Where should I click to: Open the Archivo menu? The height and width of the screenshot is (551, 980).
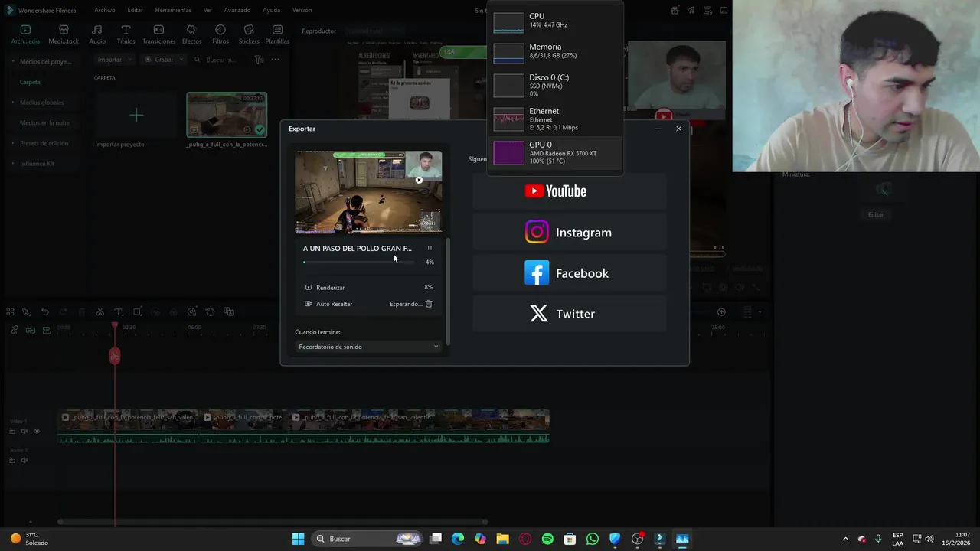tap(105, 11)
